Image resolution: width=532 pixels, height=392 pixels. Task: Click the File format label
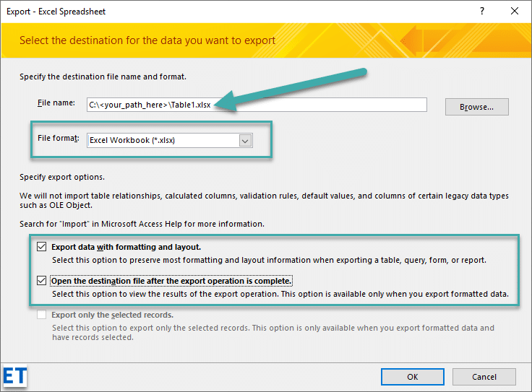pos(59,138)
